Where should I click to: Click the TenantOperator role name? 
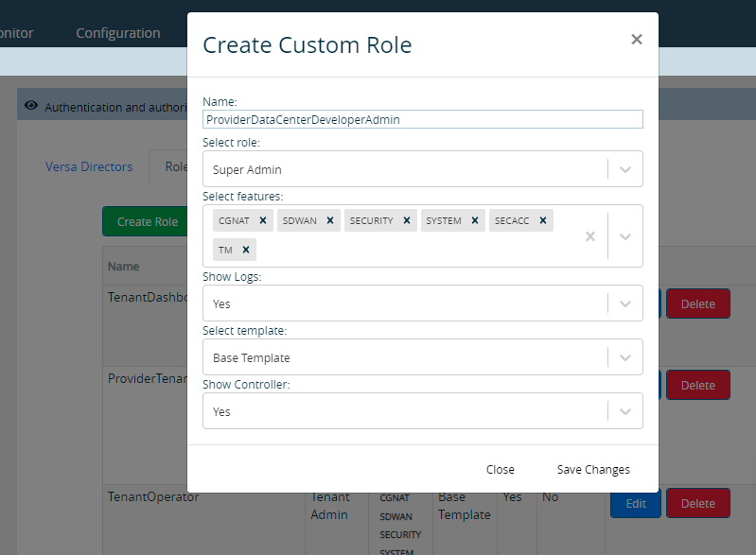[153, 496]
